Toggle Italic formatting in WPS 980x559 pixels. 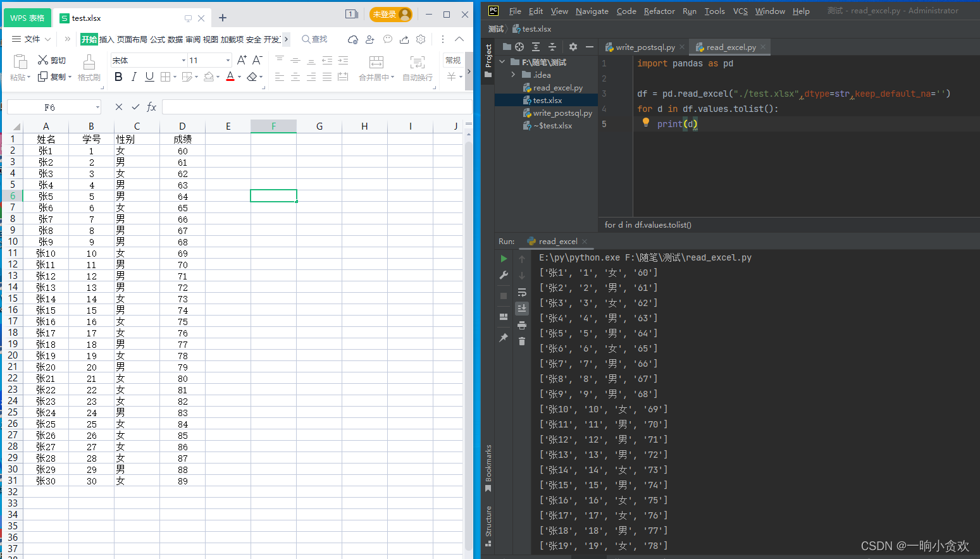pyautogui.click(x=133, y=77)
